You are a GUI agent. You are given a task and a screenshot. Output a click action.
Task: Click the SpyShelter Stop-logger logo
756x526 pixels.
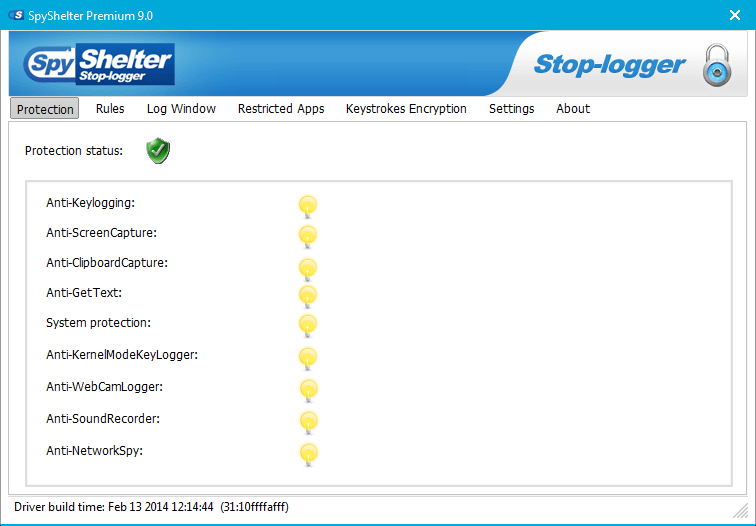point(99,64)
